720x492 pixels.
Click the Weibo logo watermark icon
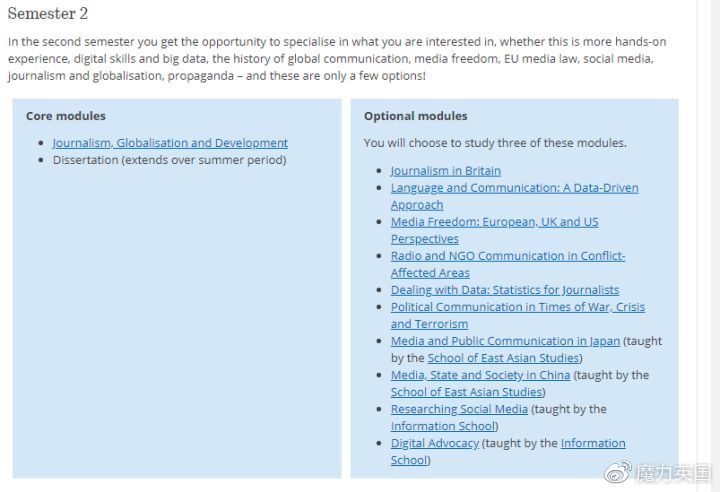click(x=618, y=472)
